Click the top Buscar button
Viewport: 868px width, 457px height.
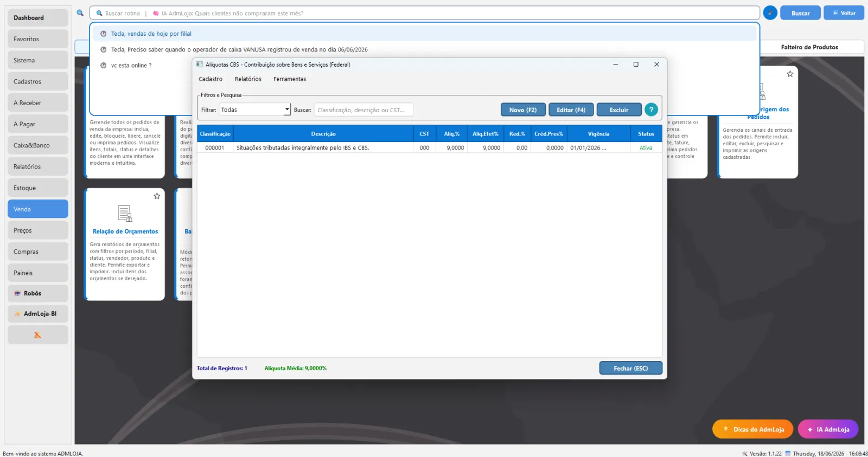800,13
